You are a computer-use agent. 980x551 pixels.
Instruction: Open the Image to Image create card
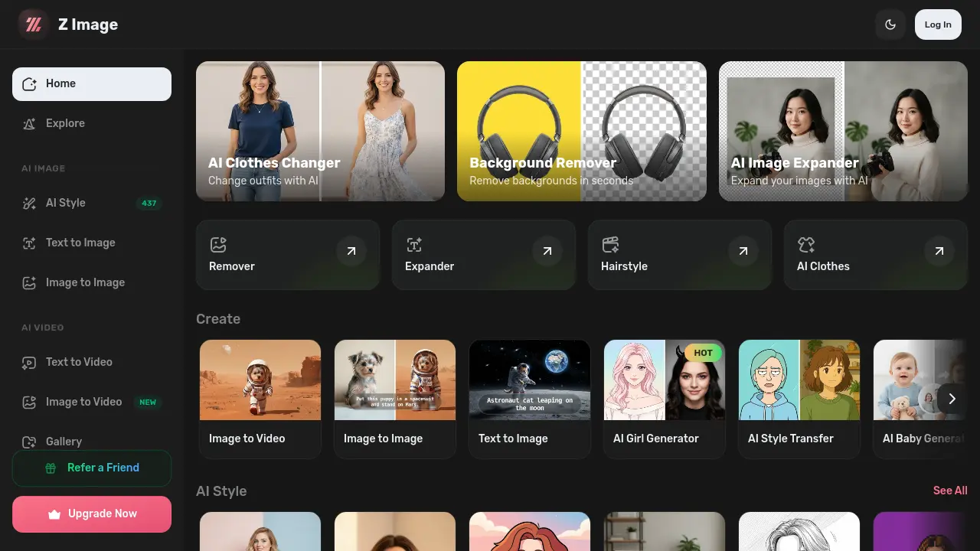(395, 399)
